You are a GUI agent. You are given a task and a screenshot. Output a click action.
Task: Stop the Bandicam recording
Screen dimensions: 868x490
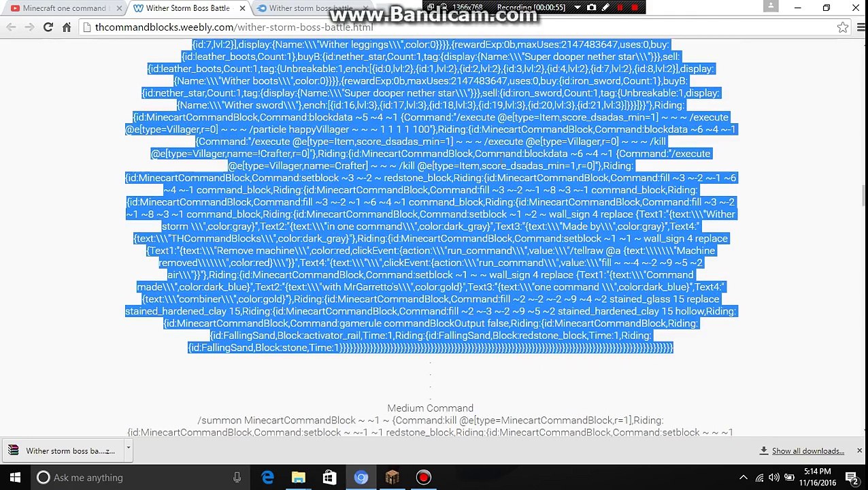(x=635, y=7)
